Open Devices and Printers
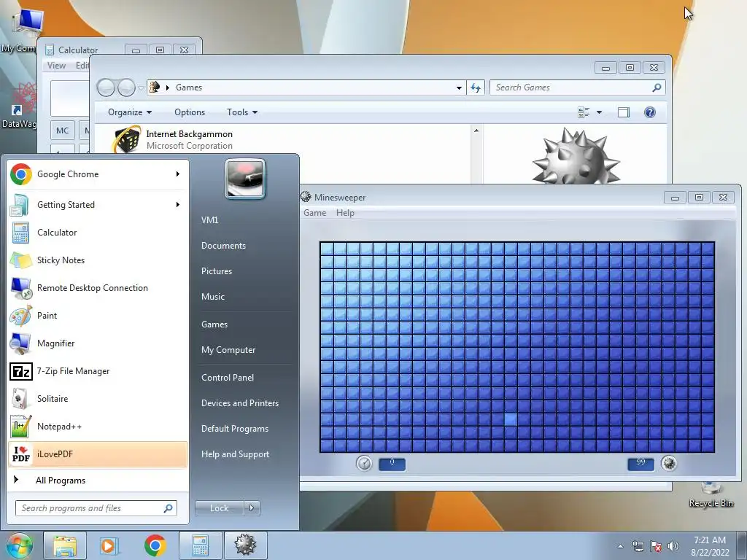 coord(239,403)
